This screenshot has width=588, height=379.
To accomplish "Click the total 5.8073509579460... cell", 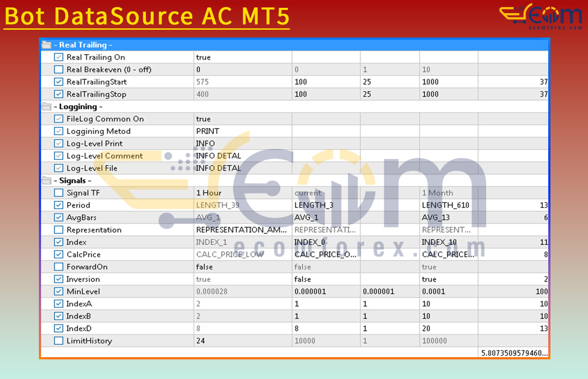I will tap(514, 353).
